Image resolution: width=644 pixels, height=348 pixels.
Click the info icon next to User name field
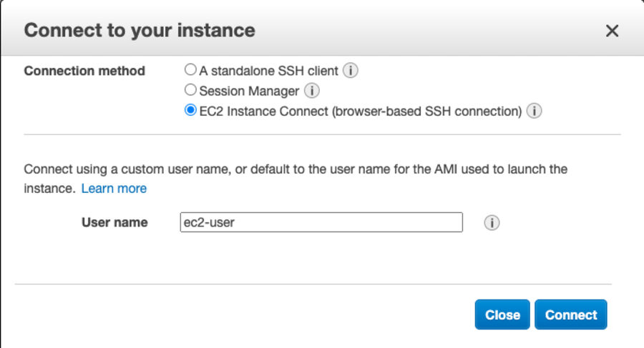[492, 222]
